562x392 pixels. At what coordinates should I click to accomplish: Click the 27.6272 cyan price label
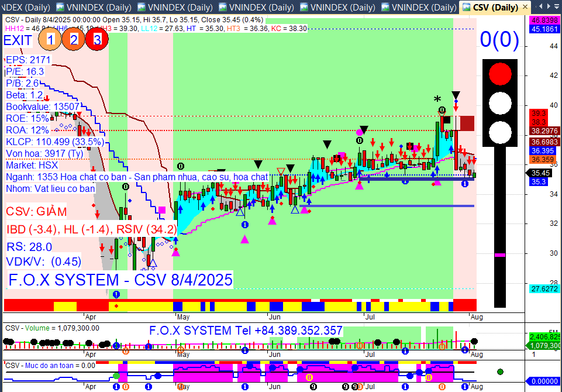(x=545, y=288)
